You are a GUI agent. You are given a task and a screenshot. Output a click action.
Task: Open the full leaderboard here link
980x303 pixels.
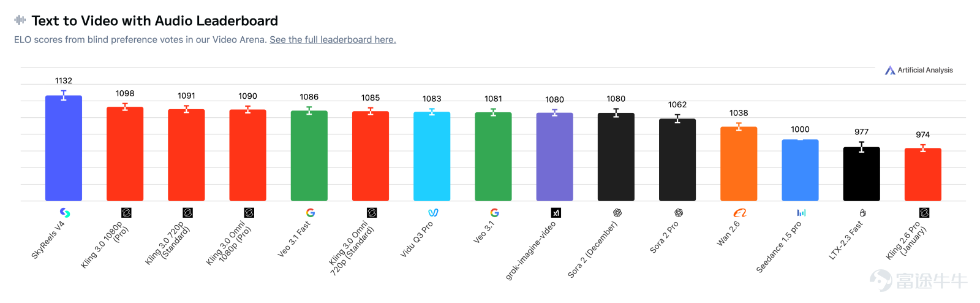(333, 39)
